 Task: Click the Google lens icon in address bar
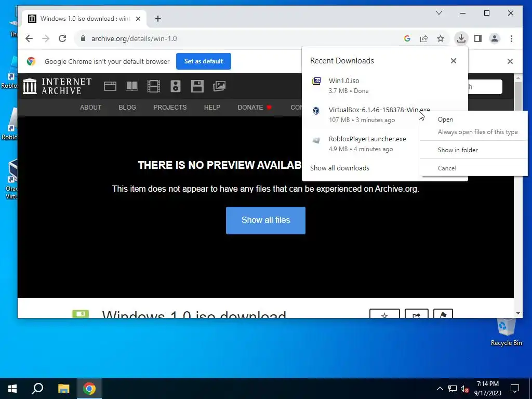[407, 38]
